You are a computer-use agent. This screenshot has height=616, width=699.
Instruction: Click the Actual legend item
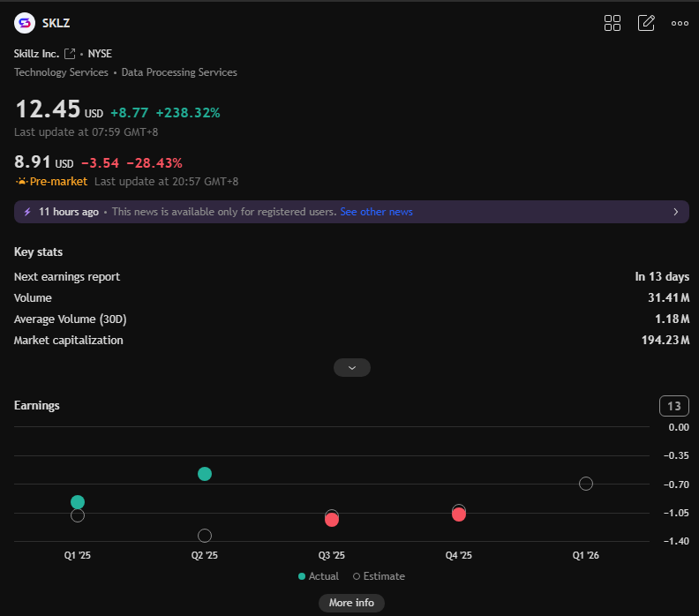point(319,576)
